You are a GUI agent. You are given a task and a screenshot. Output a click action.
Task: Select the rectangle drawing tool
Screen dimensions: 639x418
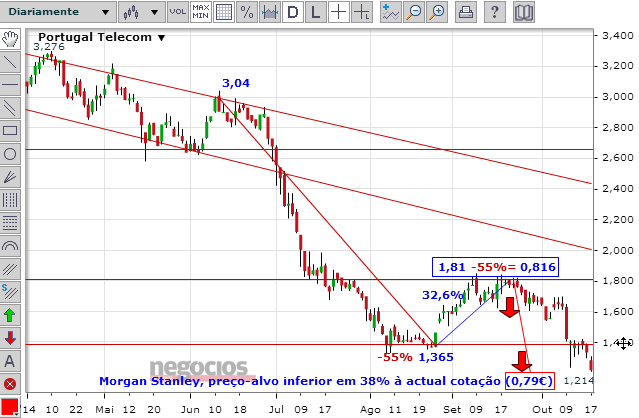(10, 131)
